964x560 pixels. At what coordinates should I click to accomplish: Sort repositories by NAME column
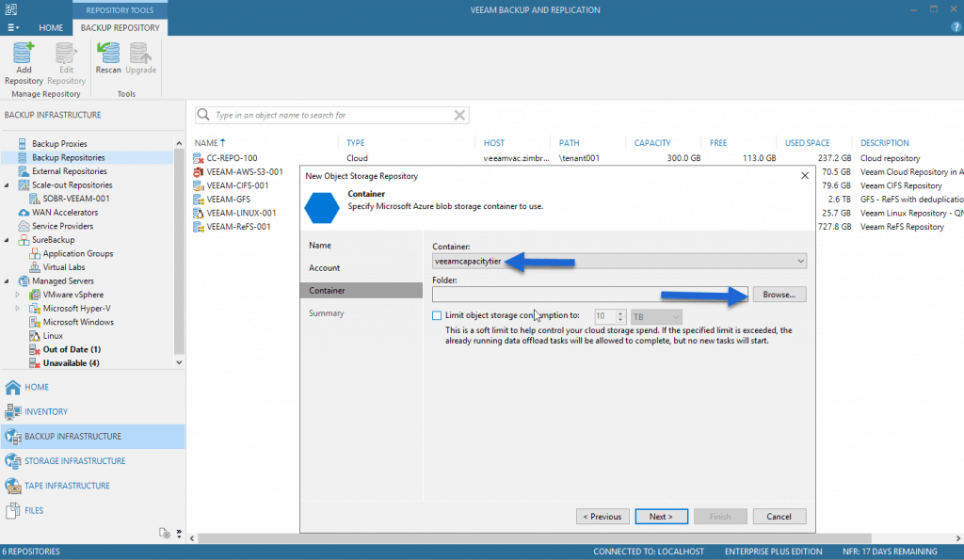coord(210,143)
